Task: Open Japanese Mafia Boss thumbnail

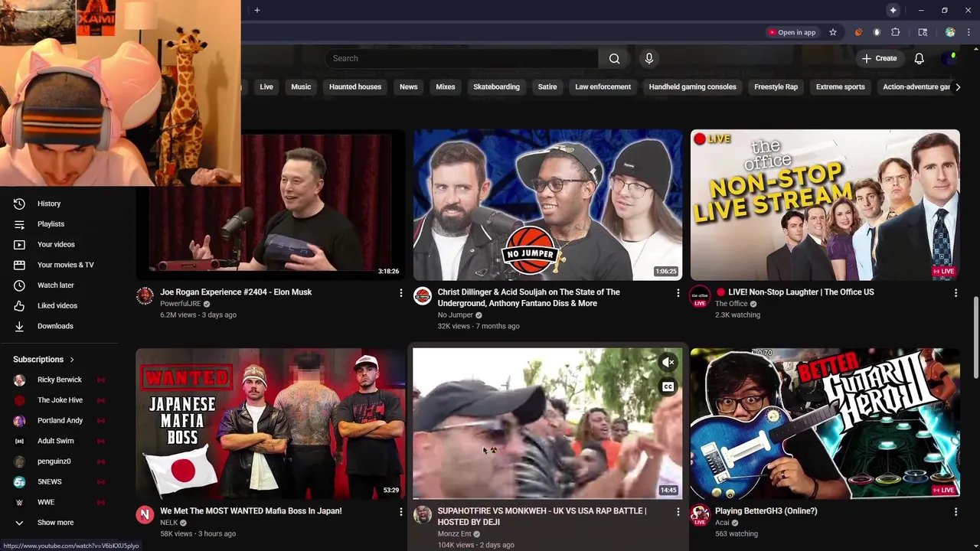Action: (270, 423)
